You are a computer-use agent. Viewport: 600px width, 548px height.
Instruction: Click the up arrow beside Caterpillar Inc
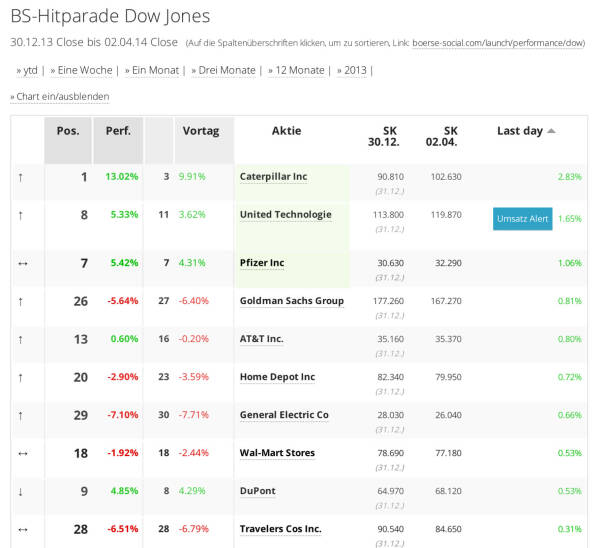[x=20, y=177]
